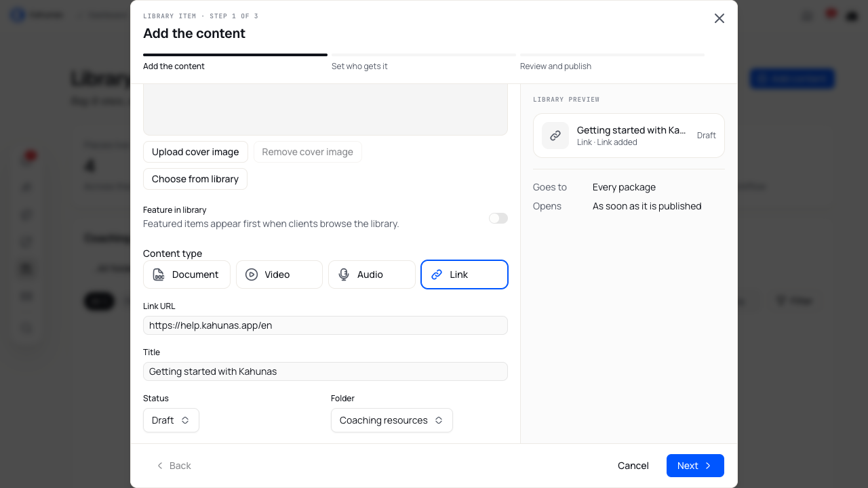The width and height of the screenshot is (868, 488).
Task: Click the Draft status text in preview card
Action: coord(707,136)
